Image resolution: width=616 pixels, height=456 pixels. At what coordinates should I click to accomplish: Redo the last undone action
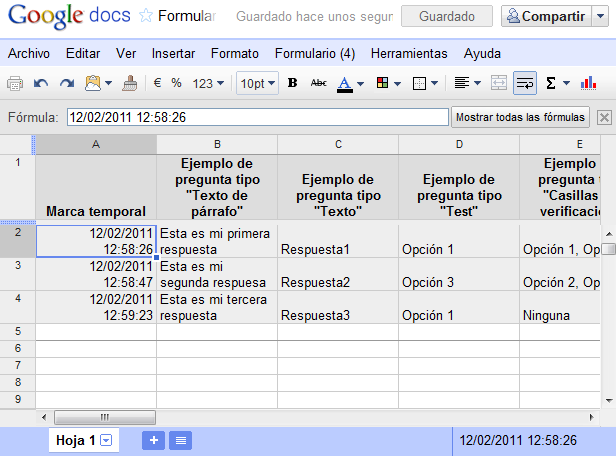pyautogui.click(x=67, y=83)
